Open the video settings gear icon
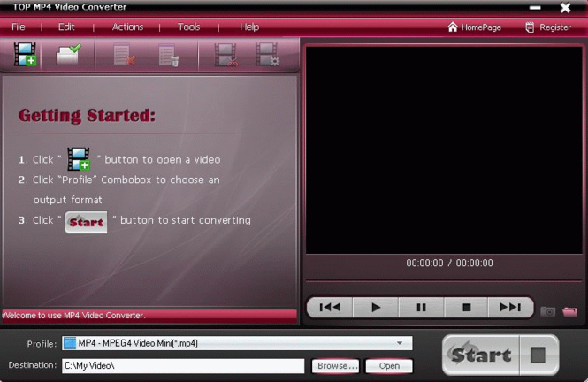588x382 pixels. (x=267, y=55)
